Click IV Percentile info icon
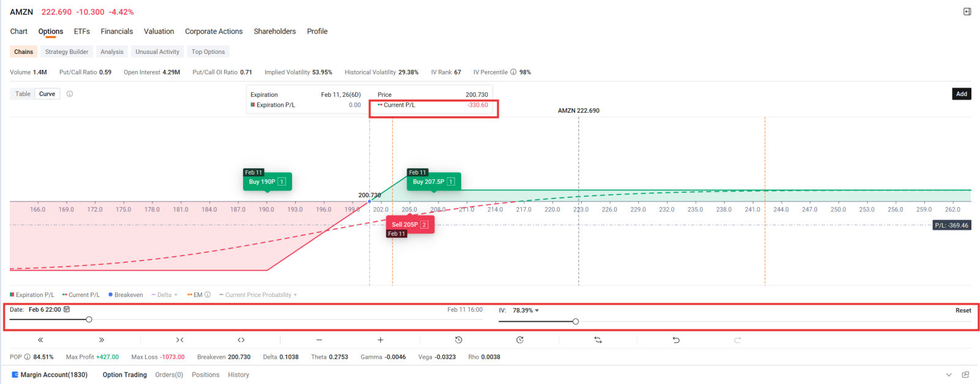980x384 pixels. point(513,72)
